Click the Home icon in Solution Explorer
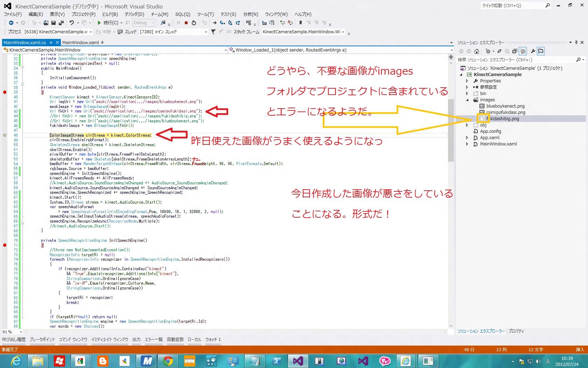Screen dimensions: 588x368 click(x=476, y=51)
